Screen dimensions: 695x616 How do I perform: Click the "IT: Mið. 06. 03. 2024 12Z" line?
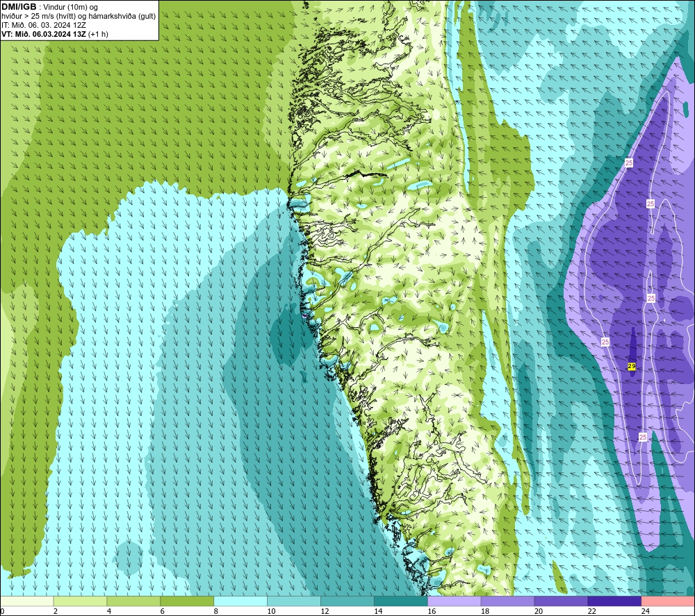pyautogui.click(x=43, y=25)
